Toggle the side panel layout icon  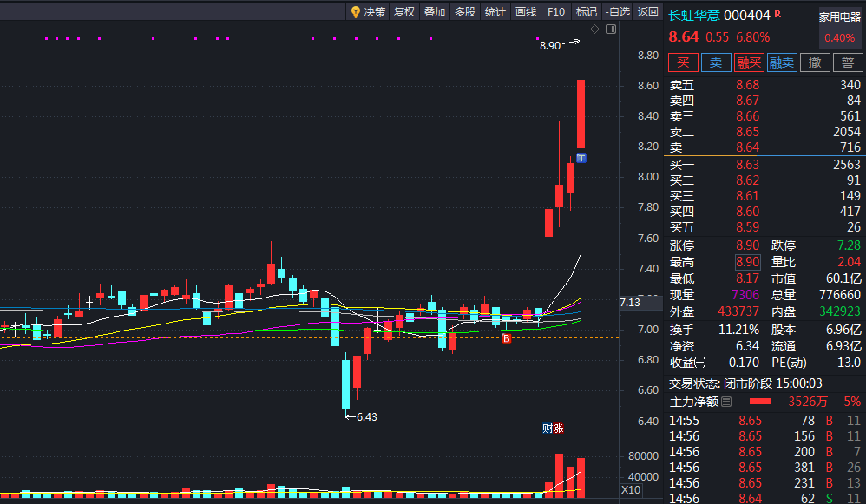(x=611, y=29)
